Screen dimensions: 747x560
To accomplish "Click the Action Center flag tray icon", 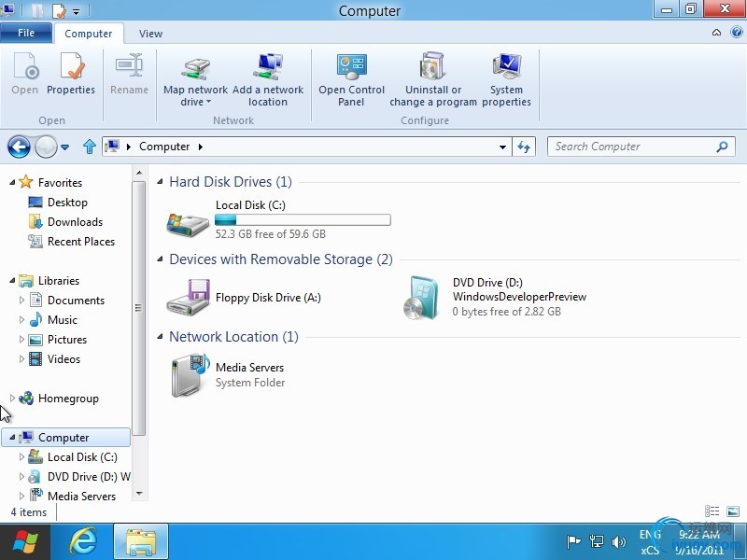I will pyautogui.click(x=573, y=541).
